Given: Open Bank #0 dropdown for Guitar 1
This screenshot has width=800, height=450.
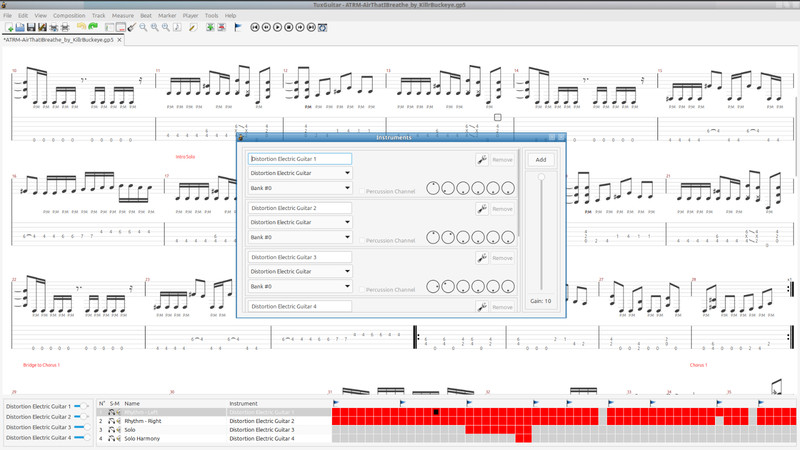Looking at the screenshot, I should tap(299, 188).
